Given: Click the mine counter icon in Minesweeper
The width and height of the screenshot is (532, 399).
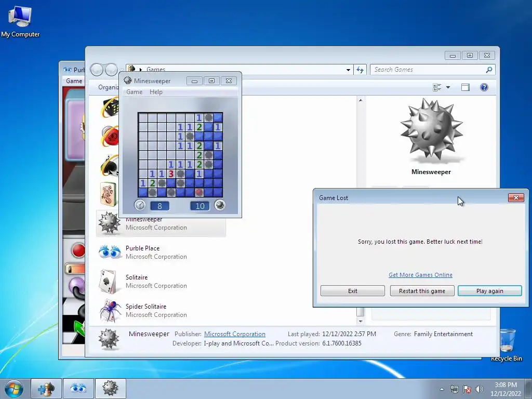Looking at the screenshot, I should tap(220, 205).
